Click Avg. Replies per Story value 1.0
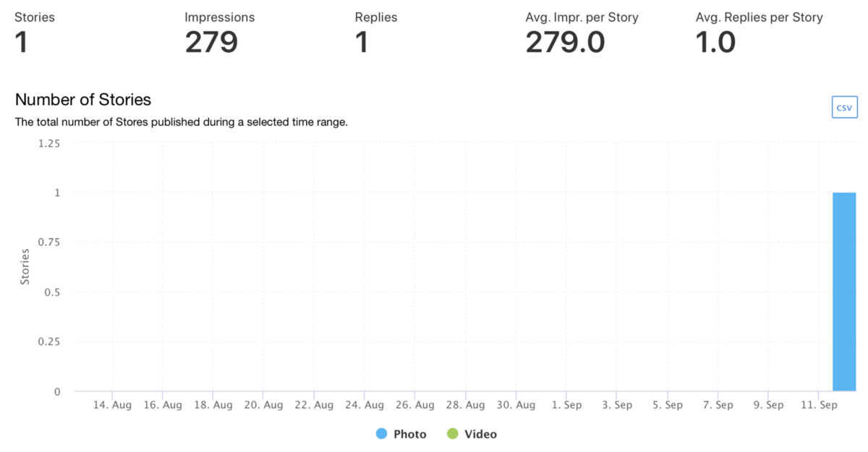This screenshot has height=452, width=868. point(715,43)
